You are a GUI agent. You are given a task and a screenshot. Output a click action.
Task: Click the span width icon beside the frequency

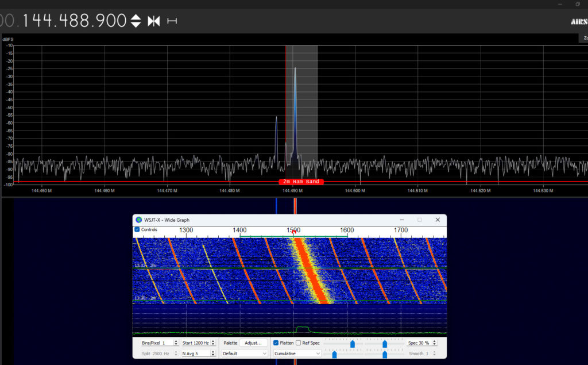172,21
